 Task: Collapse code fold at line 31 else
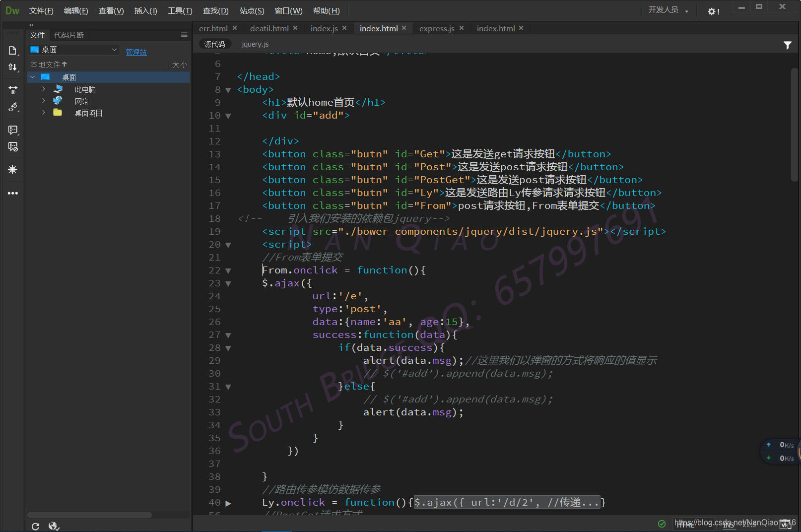[x=228, y=387]
